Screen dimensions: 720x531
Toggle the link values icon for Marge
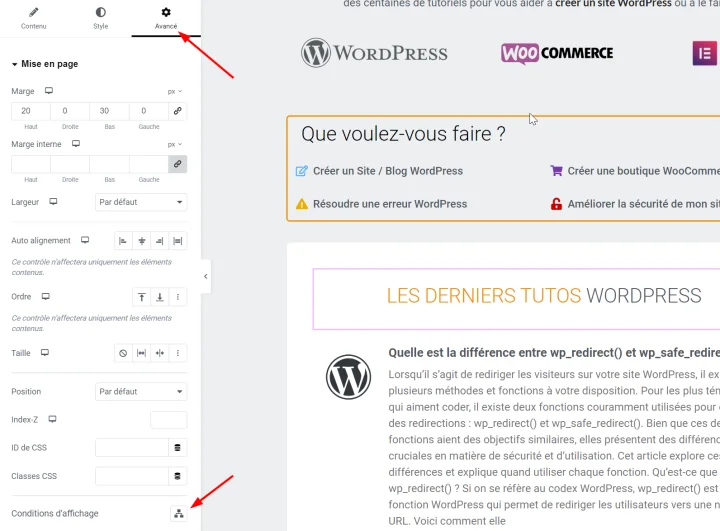pos(178,111)
